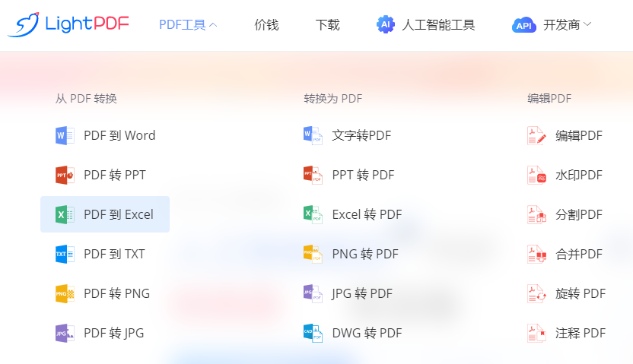Click the blue AI gear badge icon

tap(386, 24)
